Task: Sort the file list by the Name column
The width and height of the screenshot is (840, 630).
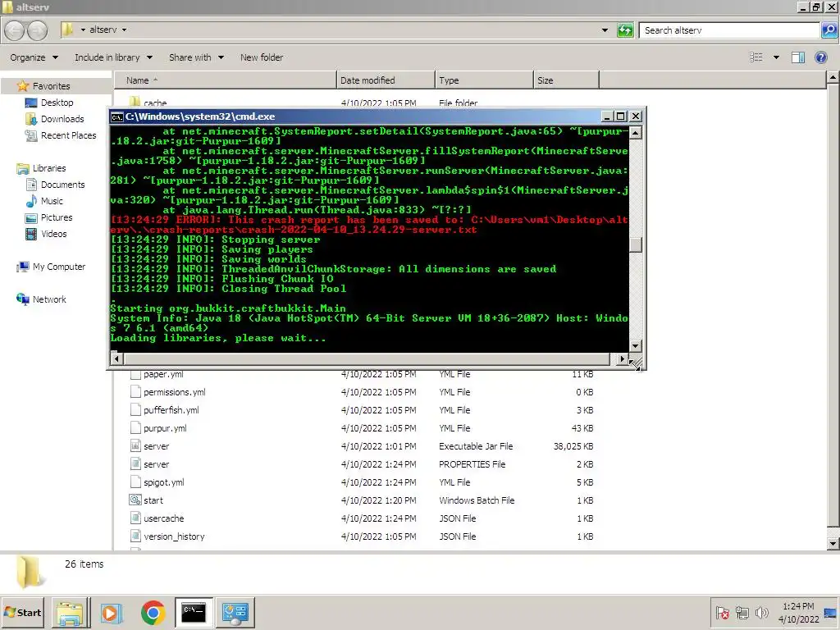Action: [x=225, y=80]
